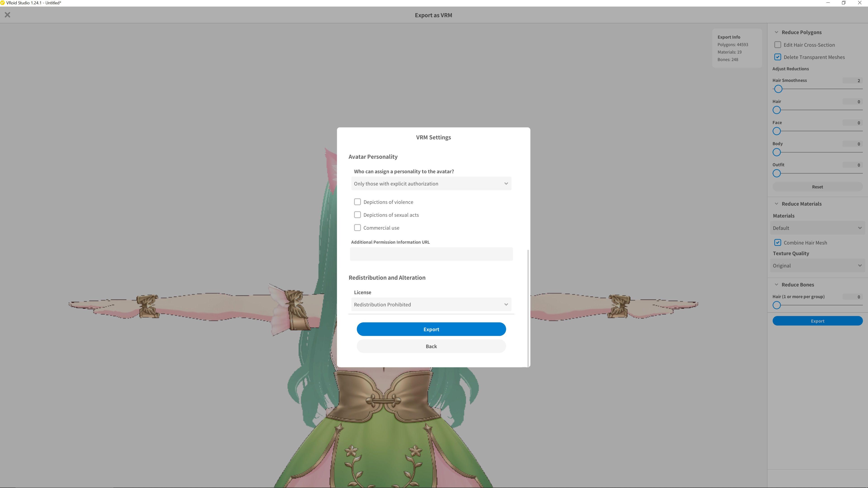Click the Additional Permission Information URL field

[431, 254]
